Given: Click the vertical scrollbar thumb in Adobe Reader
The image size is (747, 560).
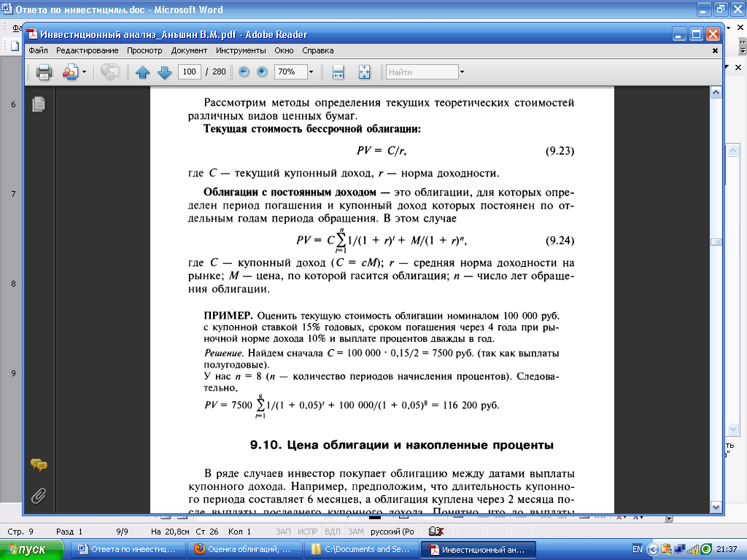Looking at the screenshot, I should [716, 242].
